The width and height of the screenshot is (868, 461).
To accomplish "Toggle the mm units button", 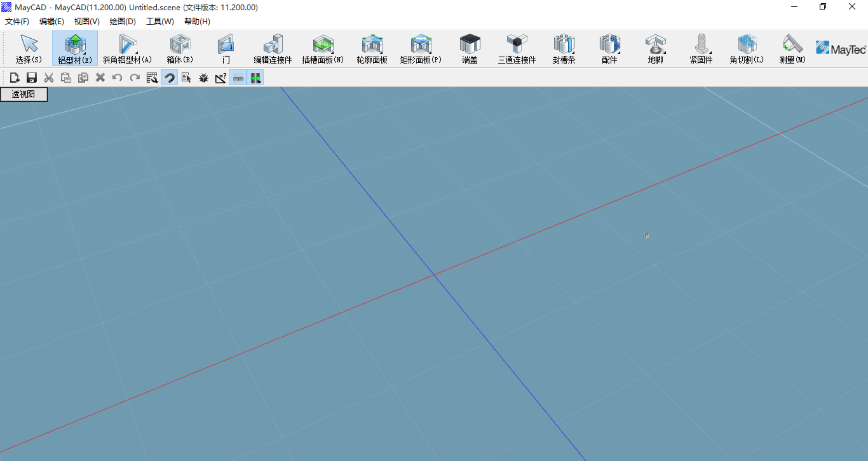I will click(x=238, y=78).
